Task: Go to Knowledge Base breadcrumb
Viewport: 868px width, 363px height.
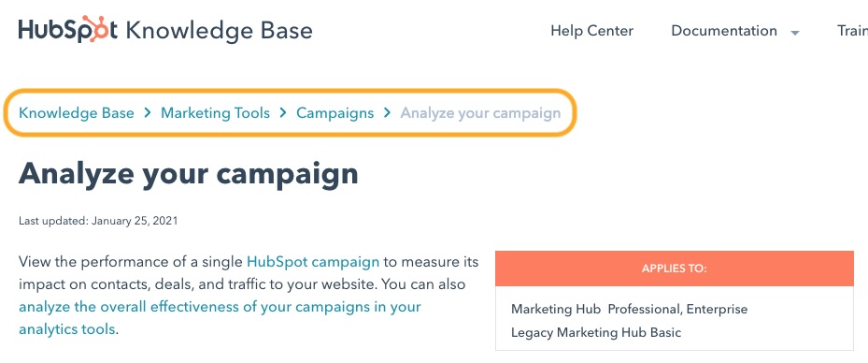Action: (x=77, y=113)
